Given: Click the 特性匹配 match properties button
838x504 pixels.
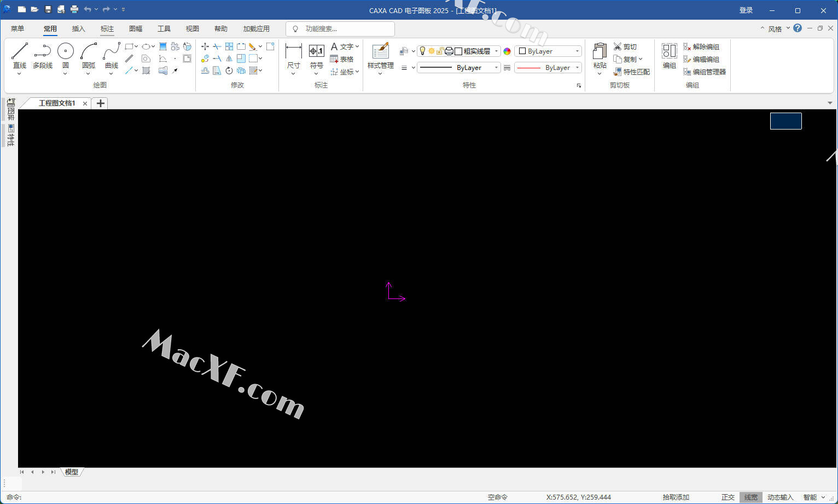Looking at the screenshot, I should pos(632,72).
